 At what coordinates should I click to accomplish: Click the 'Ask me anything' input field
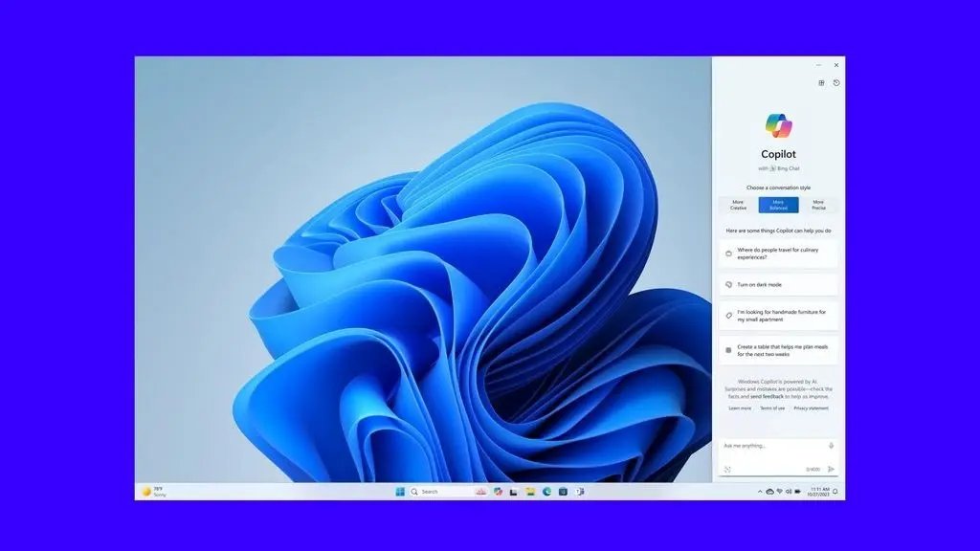[771, 446]
